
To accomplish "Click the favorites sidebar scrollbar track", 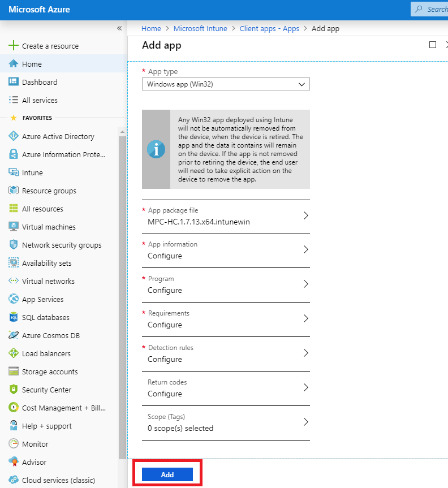I will click(122, 297).
